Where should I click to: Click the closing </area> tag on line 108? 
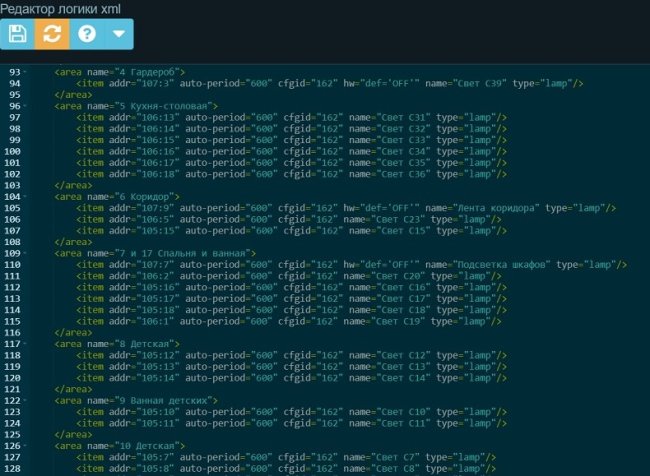tap(74, 242)
